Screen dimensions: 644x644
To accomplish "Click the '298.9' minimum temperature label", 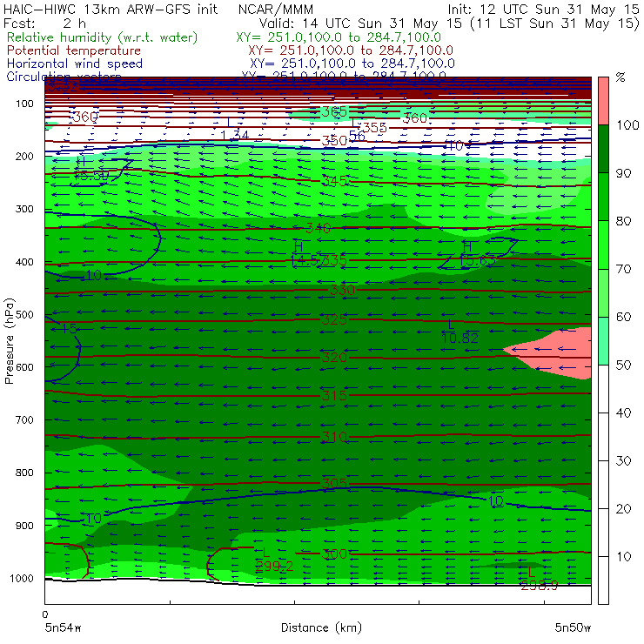I will coord(540,586).
